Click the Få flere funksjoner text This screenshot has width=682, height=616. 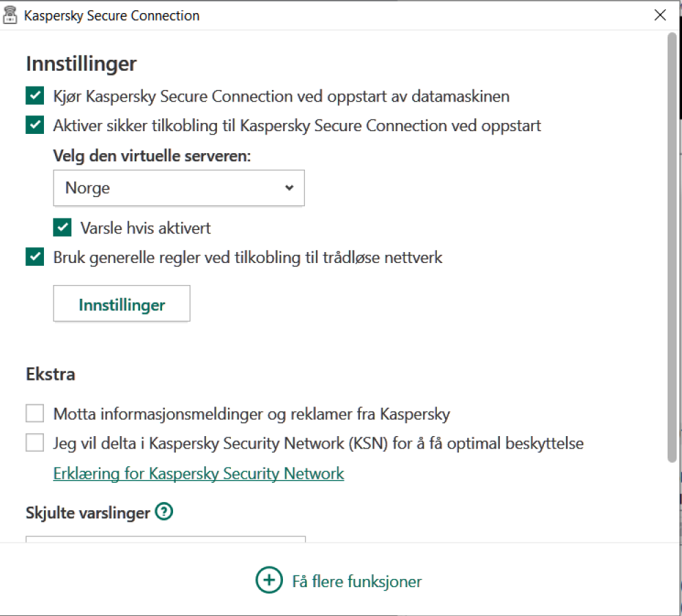356,582
